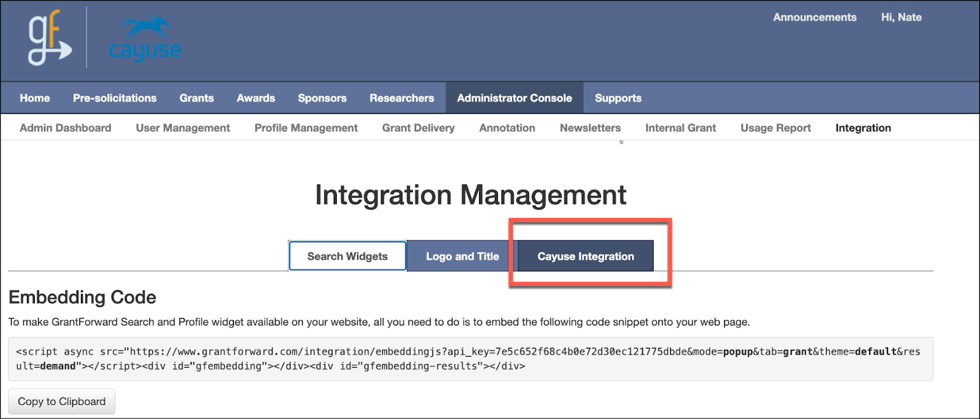Open the Grants menu item
Screen dimensions: 980x419
point(197,98)
